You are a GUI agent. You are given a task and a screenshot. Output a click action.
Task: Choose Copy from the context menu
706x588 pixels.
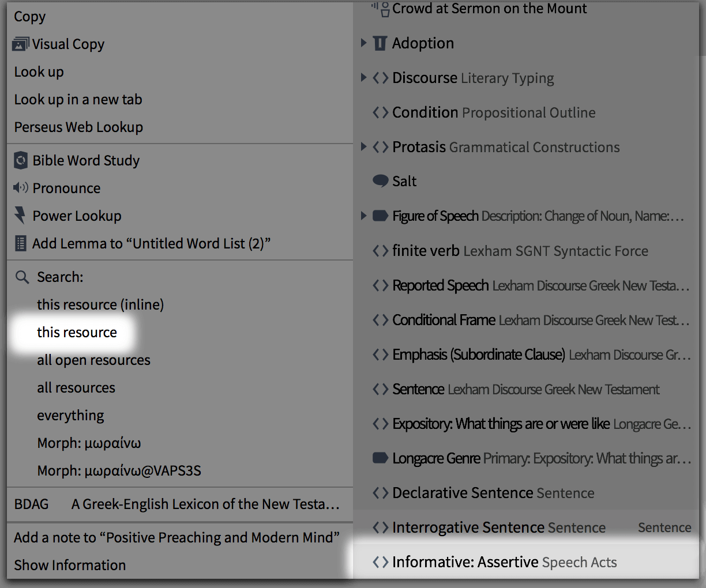coord(30,17)
